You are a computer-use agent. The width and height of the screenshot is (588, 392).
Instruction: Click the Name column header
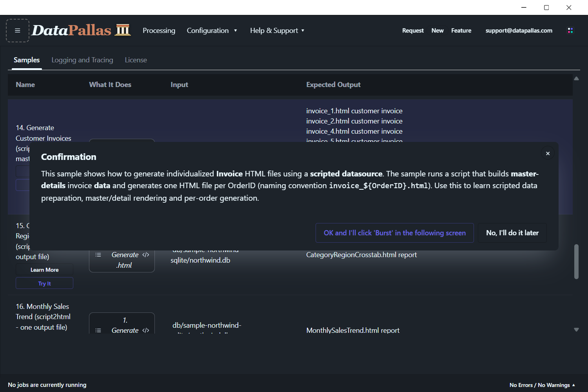click(25, 85)
